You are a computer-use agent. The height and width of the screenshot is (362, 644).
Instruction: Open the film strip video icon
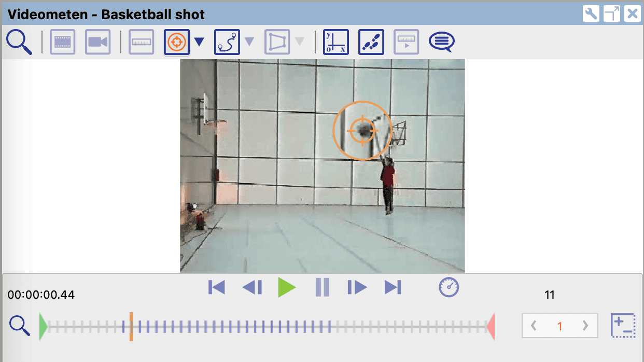[62, 42]
